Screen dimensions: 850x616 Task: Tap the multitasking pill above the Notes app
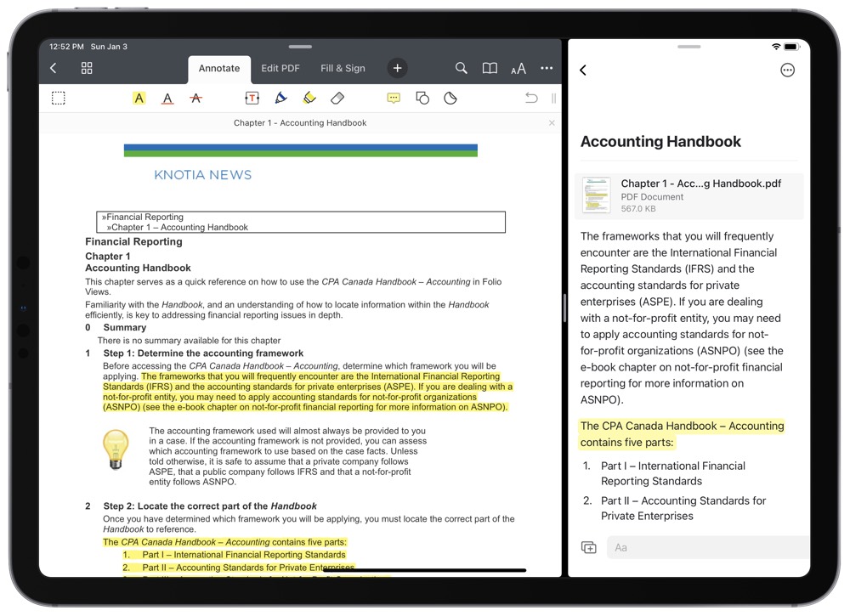(x=689, y=47)
